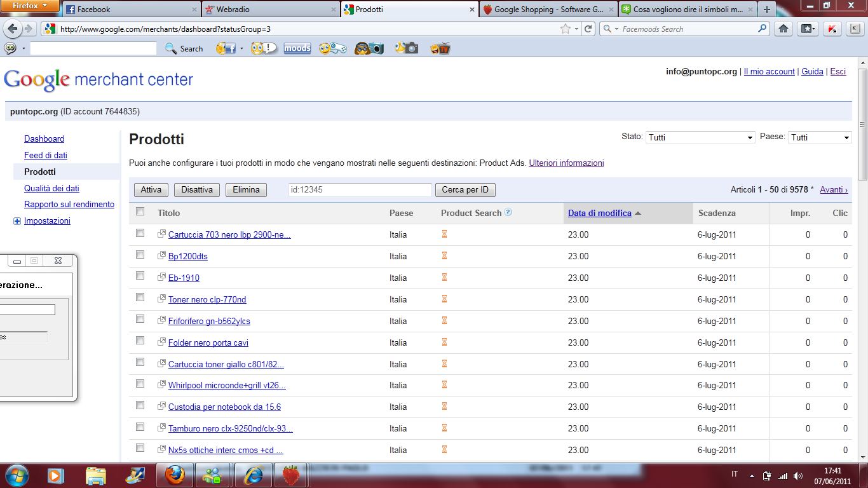
Task: Open the search engine selector dropdown
Action: tap(610, 29)
